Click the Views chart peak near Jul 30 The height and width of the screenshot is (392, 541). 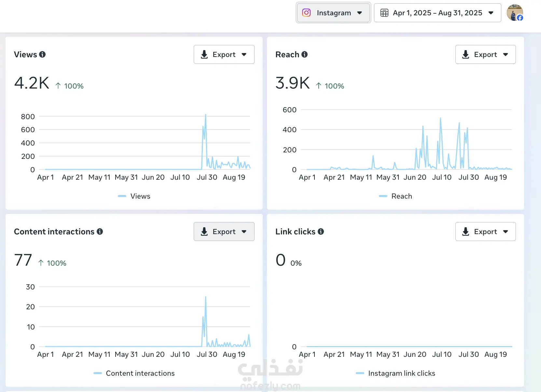tap(205, 115)
